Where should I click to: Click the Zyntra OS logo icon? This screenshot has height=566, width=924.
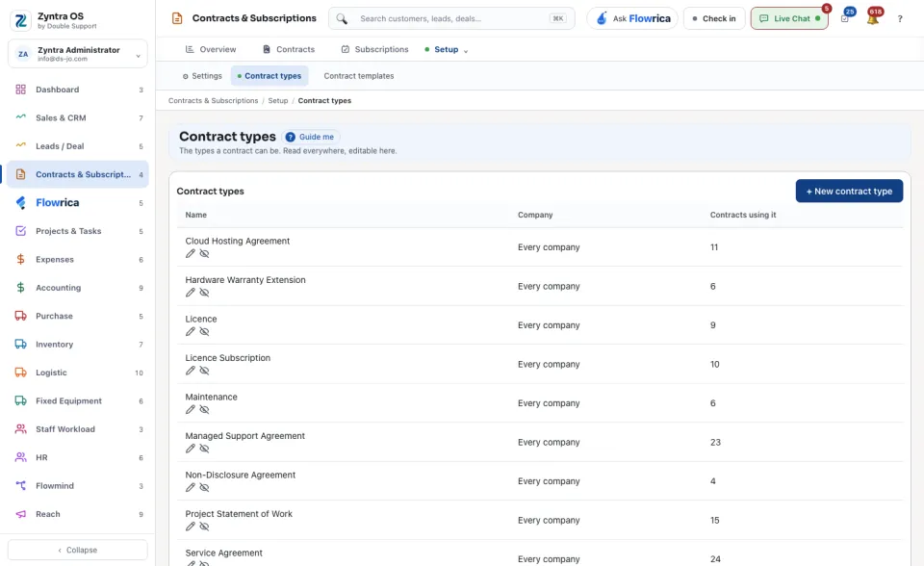[x=20, y=20]
